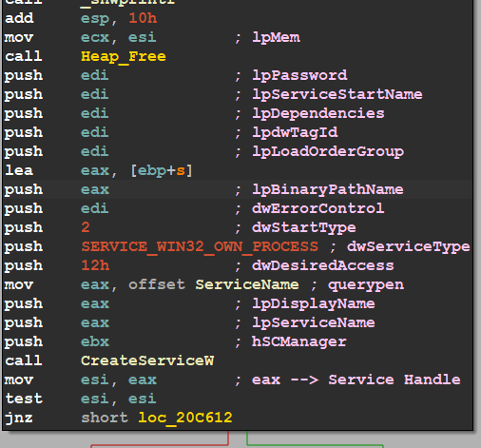This screenshot has height=448, width=481.
Task: Click the lpdwTagId comment
Action: click(295, 132)
